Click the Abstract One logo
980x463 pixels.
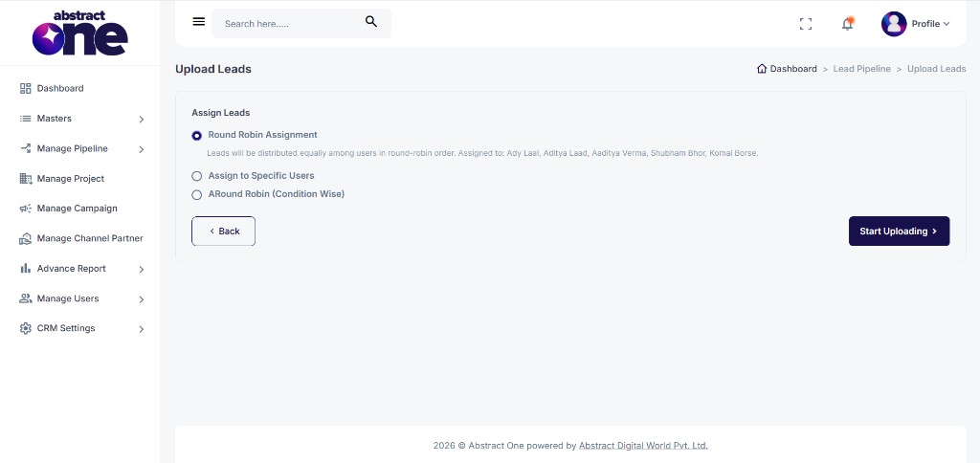click(80, 33)
